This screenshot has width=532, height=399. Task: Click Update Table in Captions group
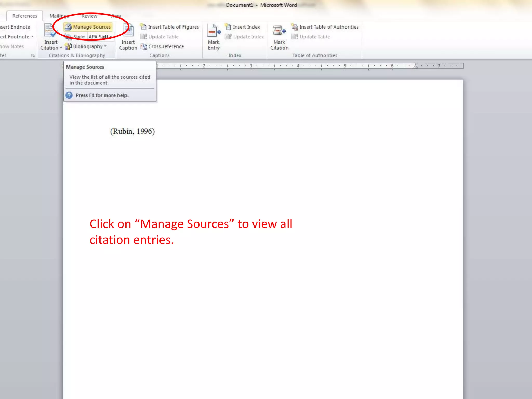point(159,37)
